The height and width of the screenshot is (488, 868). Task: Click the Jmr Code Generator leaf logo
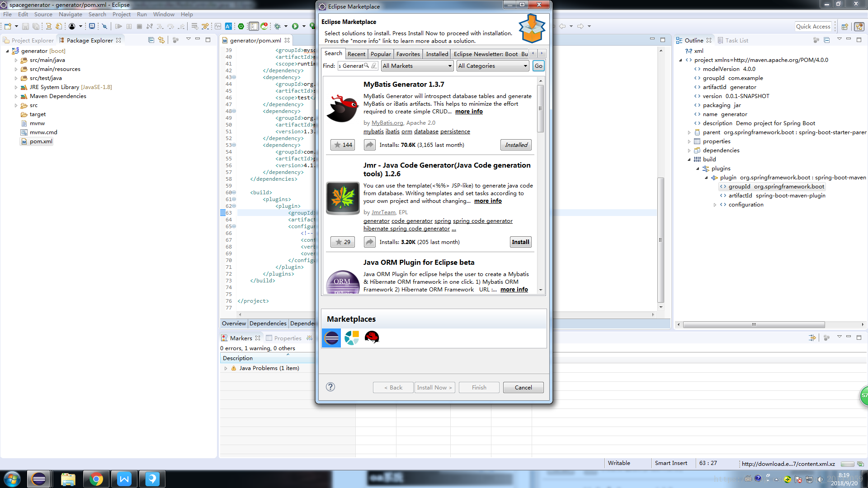[343, 198]
